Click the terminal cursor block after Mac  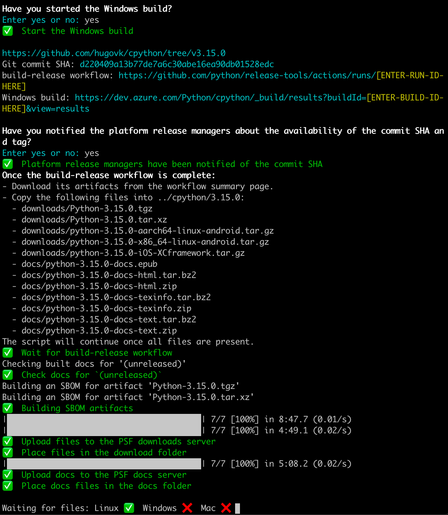pyautogui.click(x=237, y=508)
